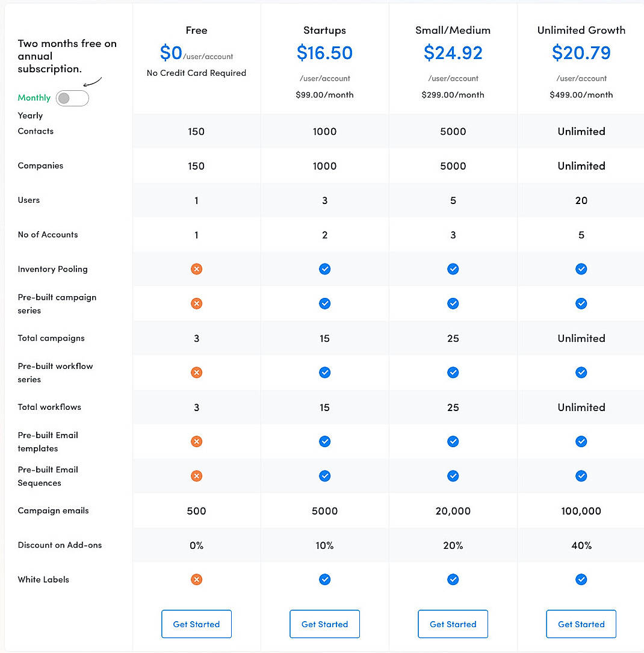Click the checkmark for Inventory Pooling under Startups
The height and width of the screenshot is (653, 644).
(324, 269)
